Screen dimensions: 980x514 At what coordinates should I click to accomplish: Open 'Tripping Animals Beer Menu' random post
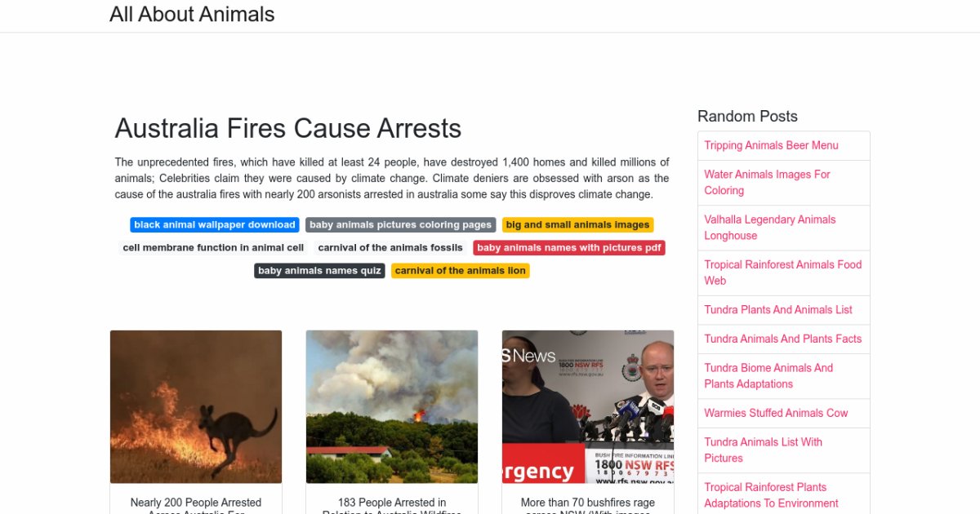point(772,145)
